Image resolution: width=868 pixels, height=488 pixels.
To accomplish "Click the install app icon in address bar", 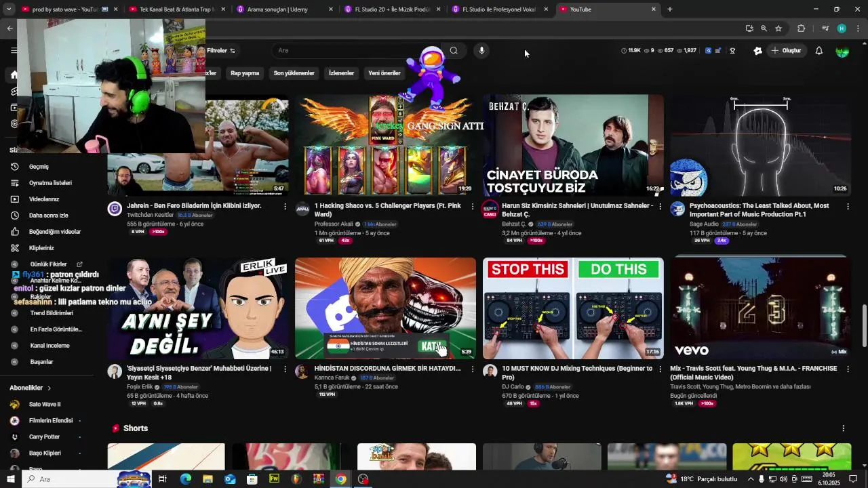I will 749,28.
